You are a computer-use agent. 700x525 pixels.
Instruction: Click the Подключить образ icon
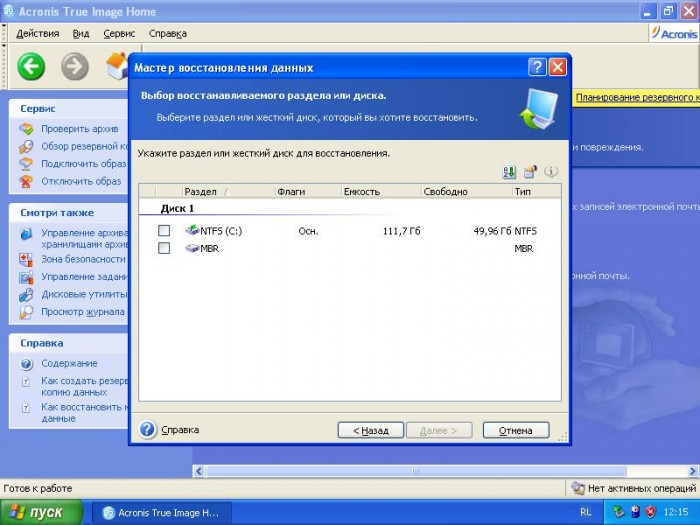click(26, 164)
